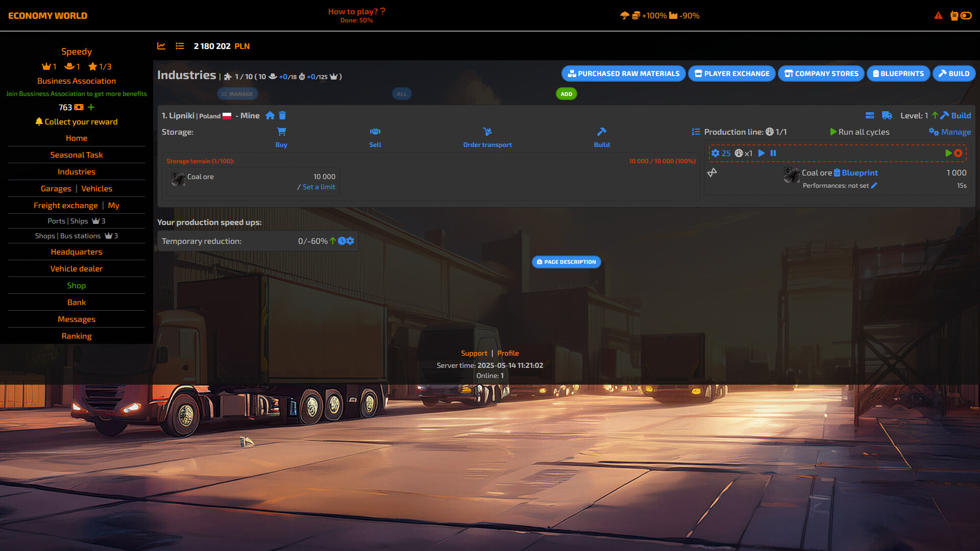The image size is (980, 551).
Task: Open the Blueprint link for Coal ore
Action: pyautogui.click(x=861, y=172)
